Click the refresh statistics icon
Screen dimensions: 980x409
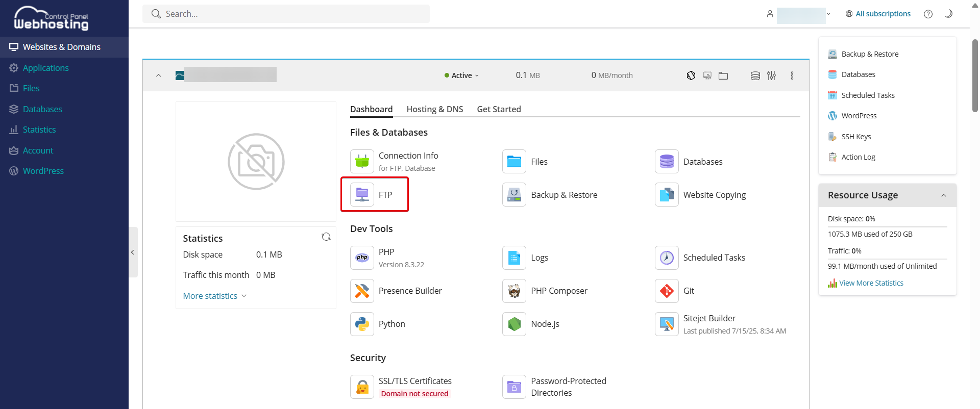[x=326, y=237]
